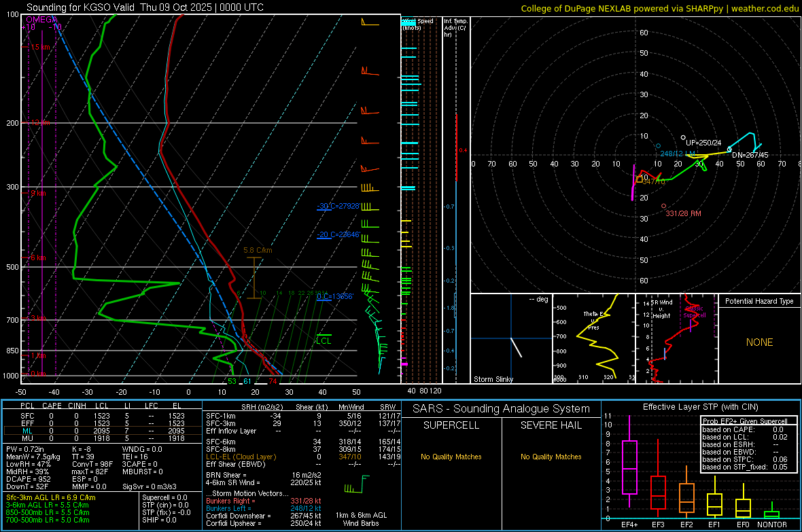Click the SARS - Sounding Analogue System title
The height and width of the screenshot is (532, 802).
[501, 409]
